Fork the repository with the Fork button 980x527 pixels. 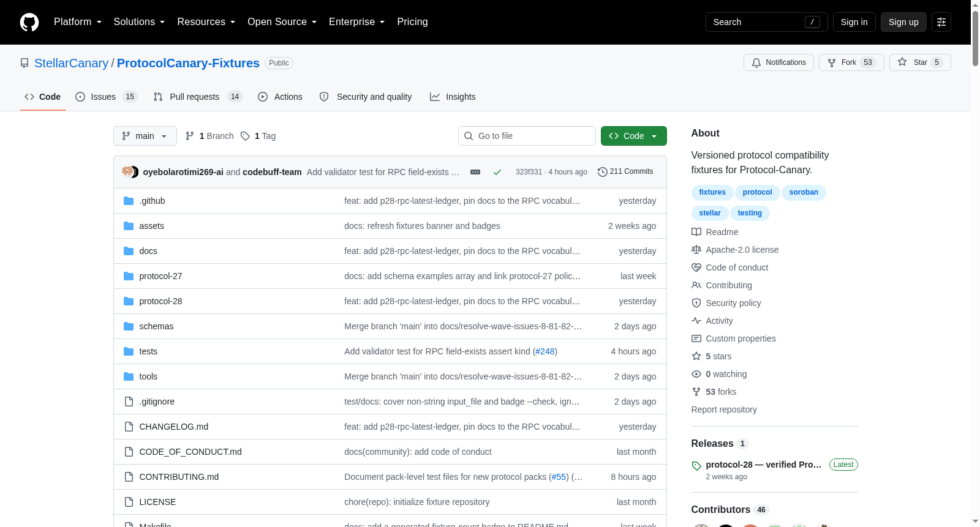[x=851, y=62]
